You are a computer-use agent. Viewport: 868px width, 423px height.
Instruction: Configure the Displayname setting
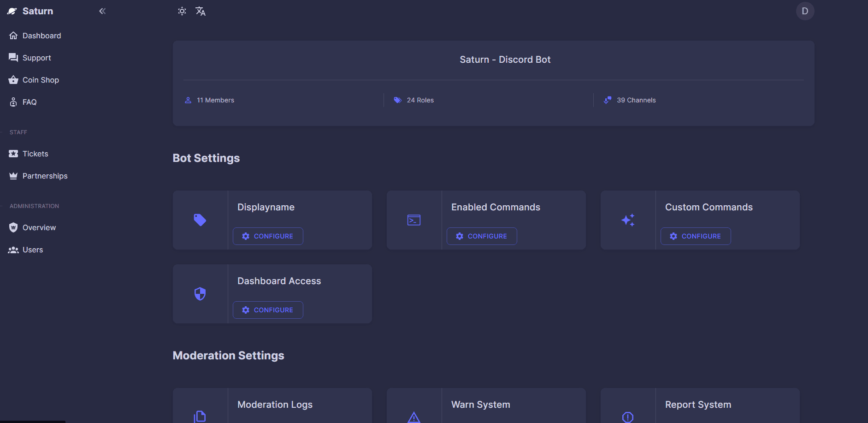[268, 236]
